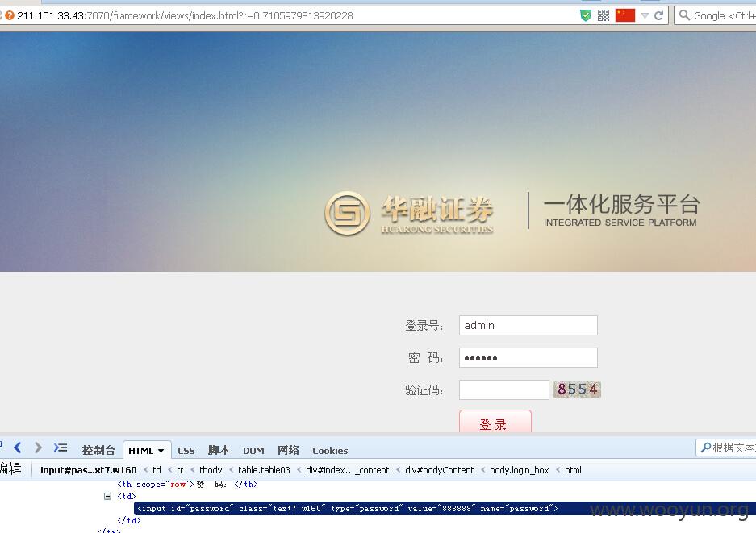Switch to the Cookies tab
Viewport: 756px width, 533px height.
coord(330,451)
